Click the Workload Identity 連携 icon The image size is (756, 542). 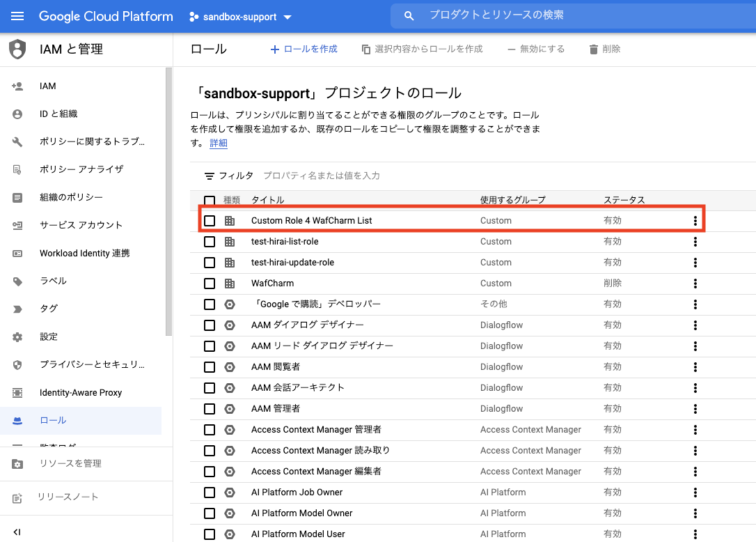(x=17, y=254)
